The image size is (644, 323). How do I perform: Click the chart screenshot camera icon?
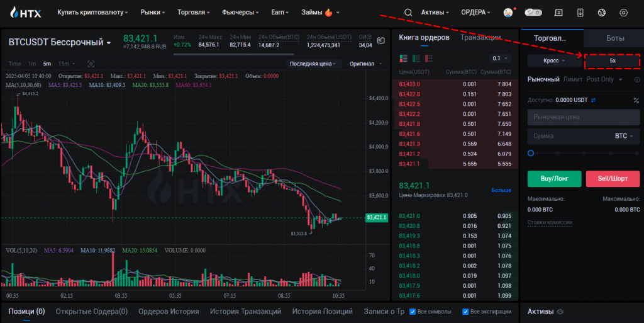click(x=91, y=64)
